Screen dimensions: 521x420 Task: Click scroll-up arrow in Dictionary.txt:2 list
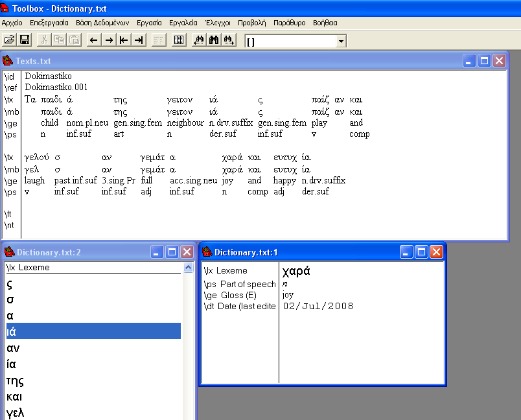(x=188, y=268)
